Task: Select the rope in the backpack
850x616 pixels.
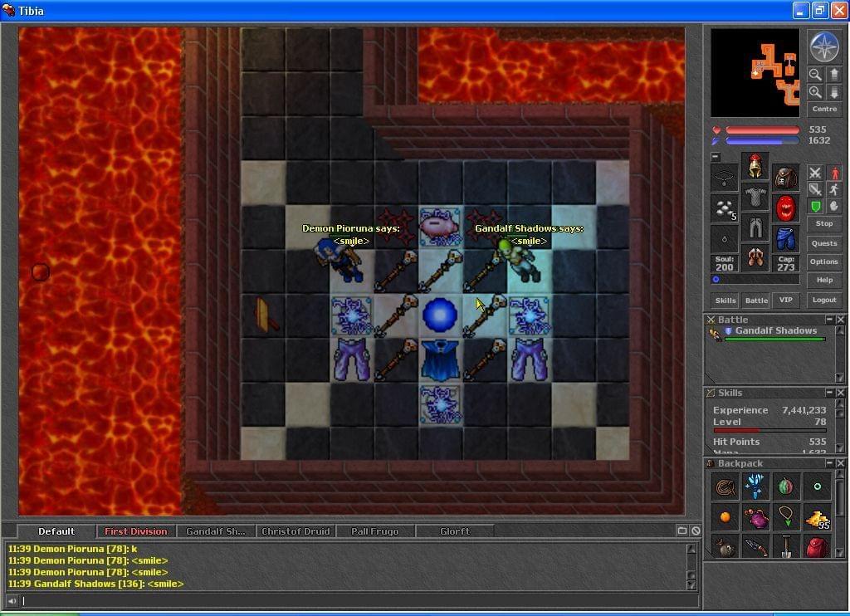Action: click(725, 486)
